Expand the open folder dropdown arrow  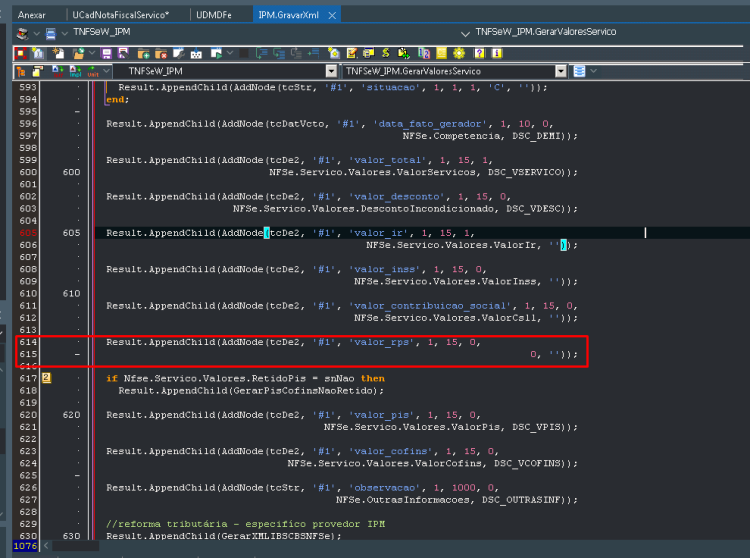click(x=92, y=53)
